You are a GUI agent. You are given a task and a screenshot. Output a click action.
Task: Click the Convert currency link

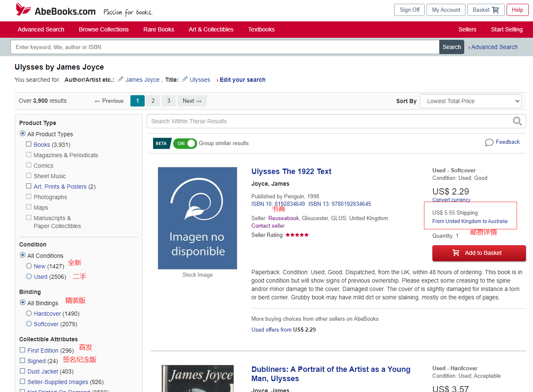click(x=451, y=200)
